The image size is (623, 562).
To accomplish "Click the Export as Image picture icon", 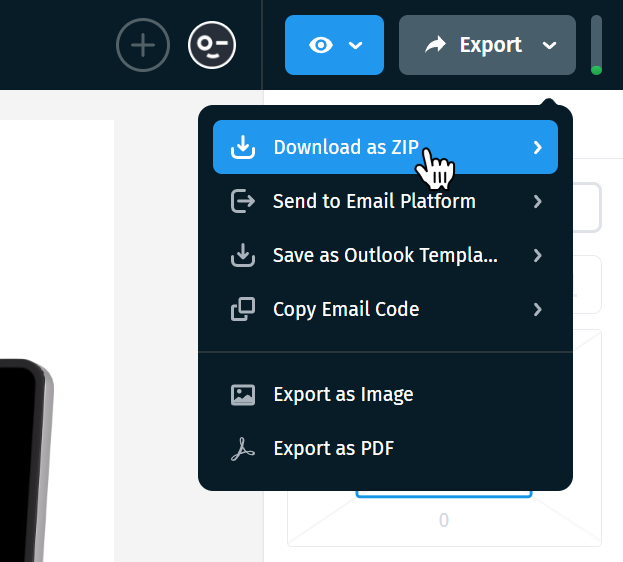I will coord(243,395).
